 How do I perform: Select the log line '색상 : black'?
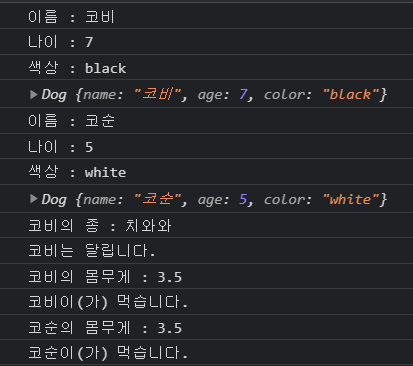click(x=77, y=68)
